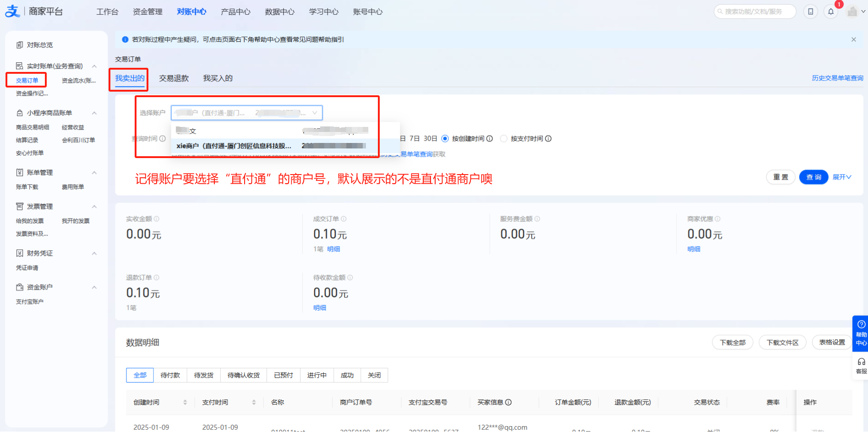
Task: Click the notification bell icon
Action: (x=831, y=12)
